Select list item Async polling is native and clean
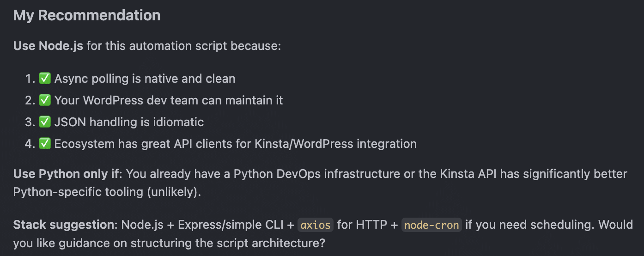Viewport: 644px width, 256px height. [x=145, y=79]
